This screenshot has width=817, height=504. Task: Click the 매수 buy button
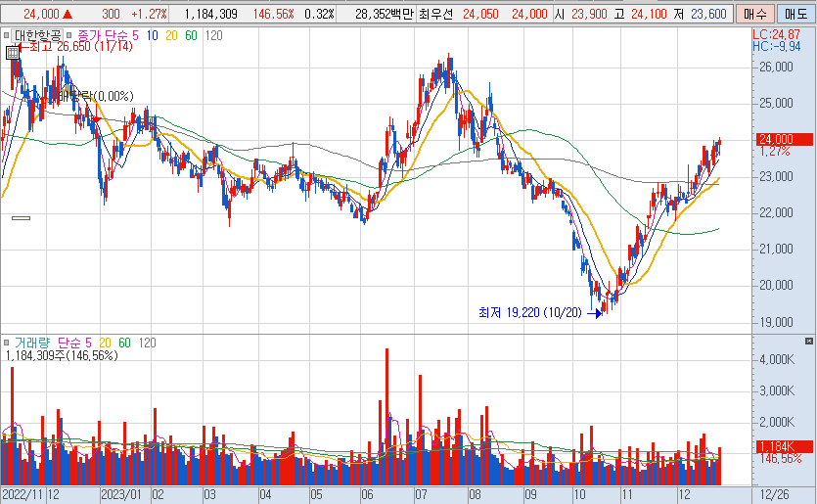tap(755, 14)
